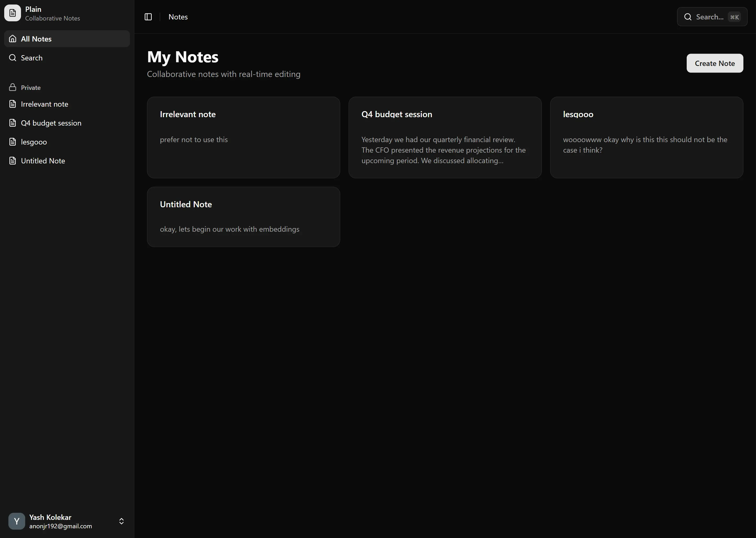This screenshot has height=538, width=756.
Task: Click the document icon beside lesgooo
Action: pyautogui.click(x=13, y=141)
